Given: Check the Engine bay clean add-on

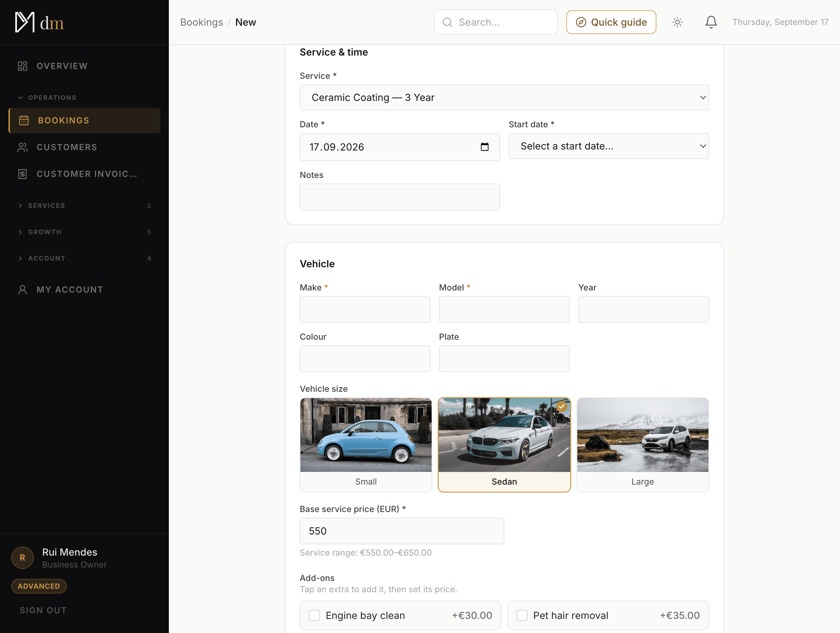Looking at the screenshot, I should coord(314,615).
